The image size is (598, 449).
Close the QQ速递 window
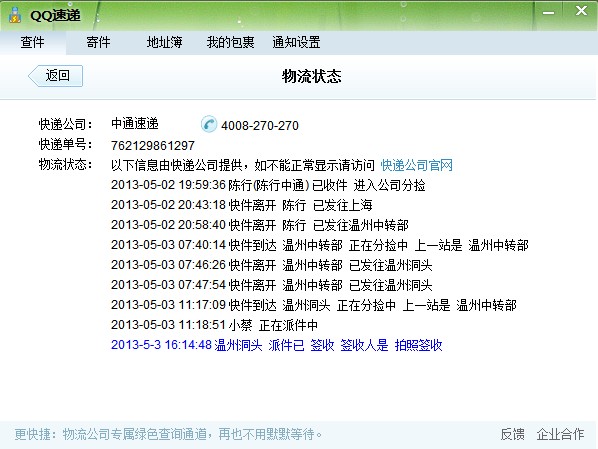coord(581,11)
